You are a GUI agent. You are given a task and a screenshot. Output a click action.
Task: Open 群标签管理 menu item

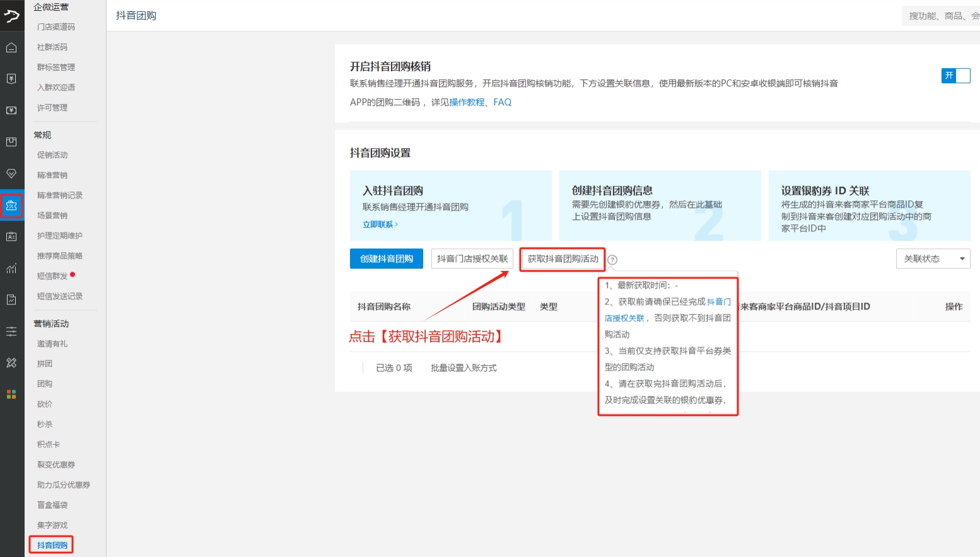pyautogui.click(x=56, y=67)
